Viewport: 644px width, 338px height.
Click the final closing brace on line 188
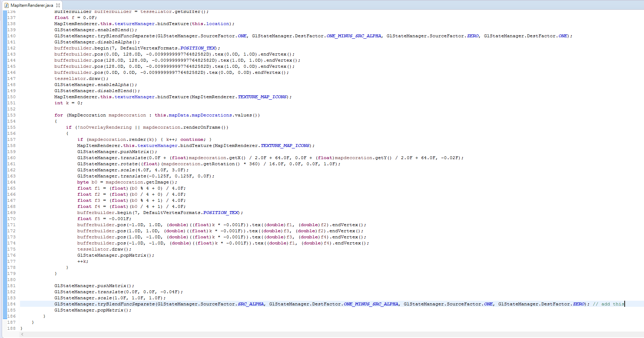point(21,328)
